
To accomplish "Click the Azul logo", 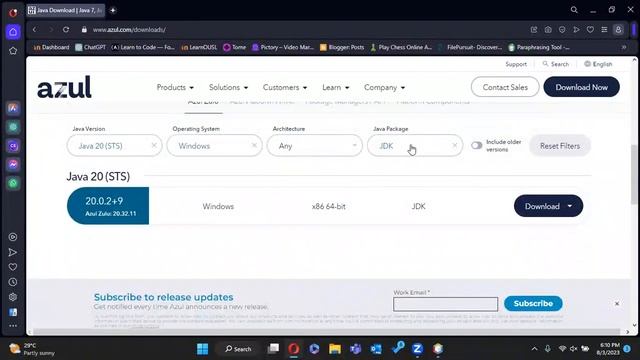I will [64, 87].
